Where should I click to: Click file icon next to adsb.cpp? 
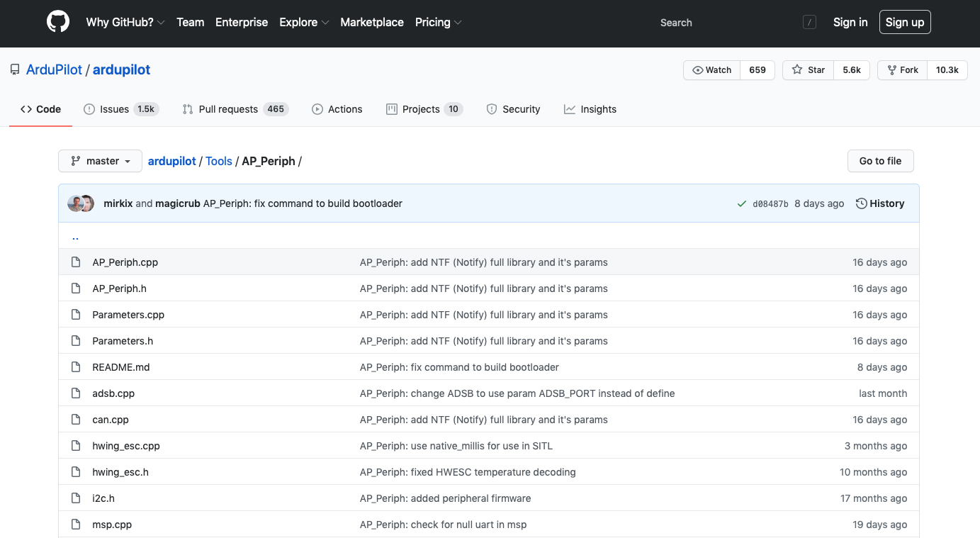tap(76, 393)
